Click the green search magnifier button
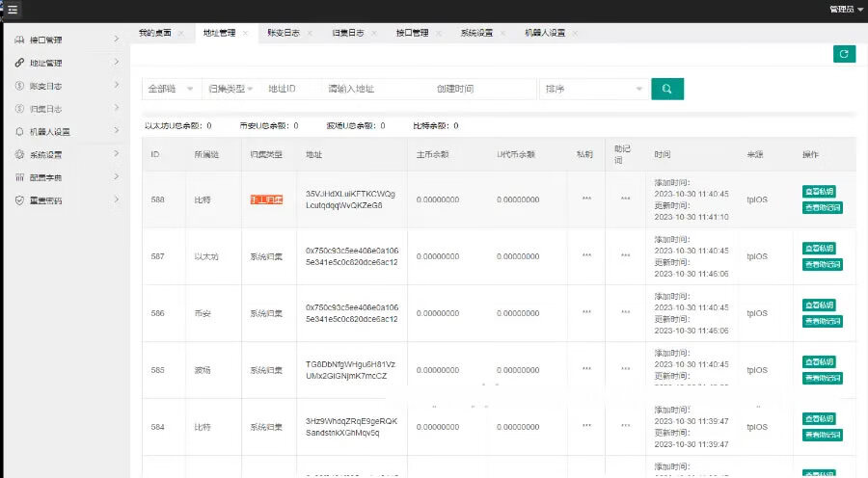 [666, 89]
